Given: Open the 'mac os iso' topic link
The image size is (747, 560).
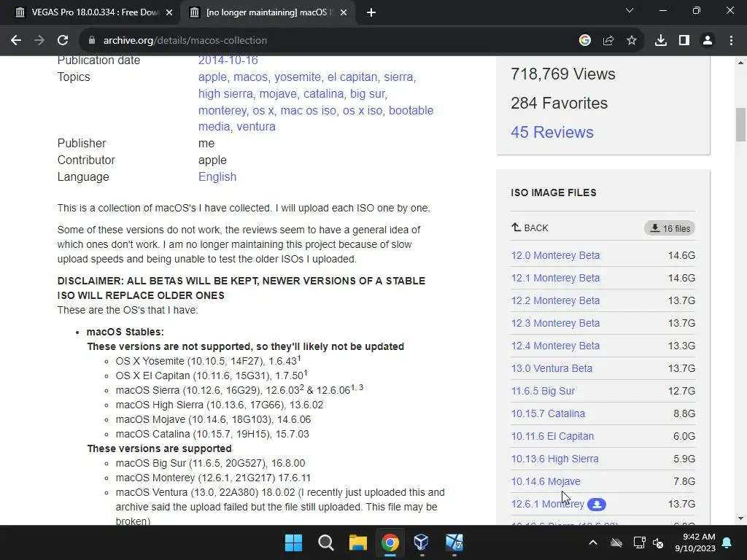Looking at the screenshot, I should coord(309,111).
